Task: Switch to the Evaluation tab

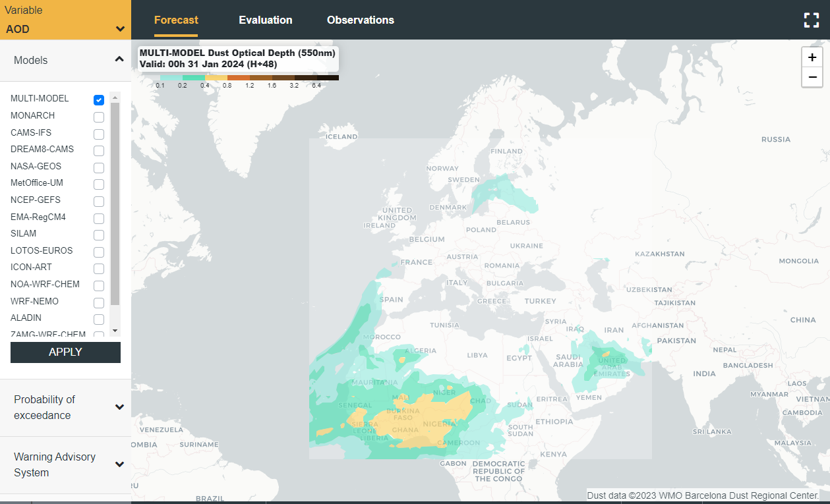Action: pyautogui.click(x=265, y=20)
